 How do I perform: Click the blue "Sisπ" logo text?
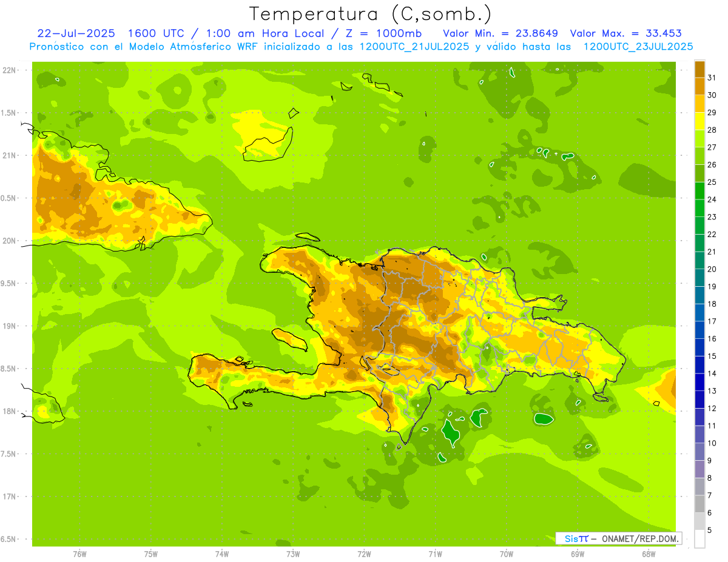(x=576, y=538)
